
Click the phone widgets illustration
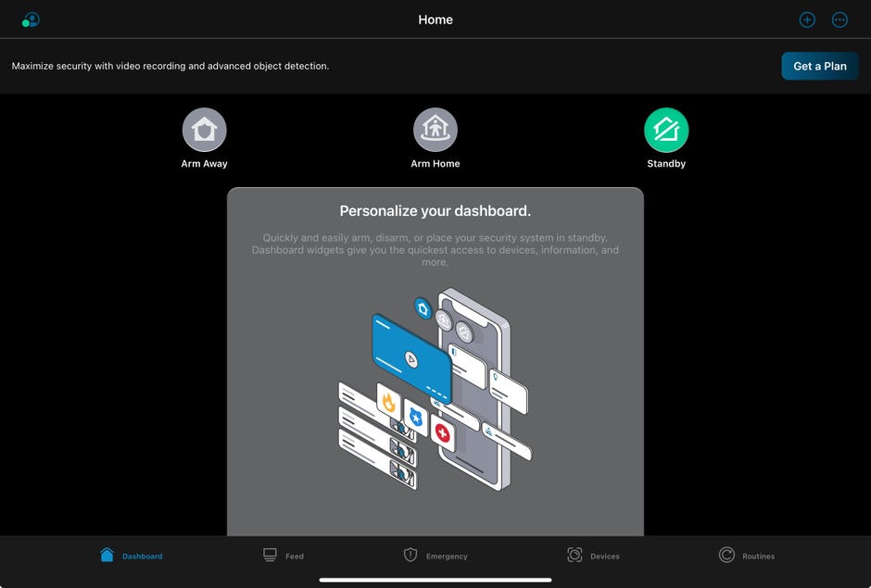(435, 389)
